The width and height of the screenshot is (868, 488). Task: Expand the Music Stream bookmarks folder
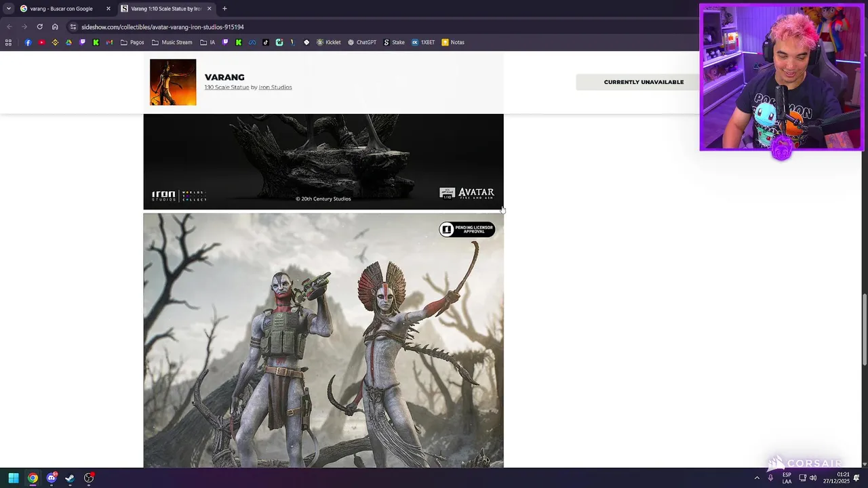172,42
